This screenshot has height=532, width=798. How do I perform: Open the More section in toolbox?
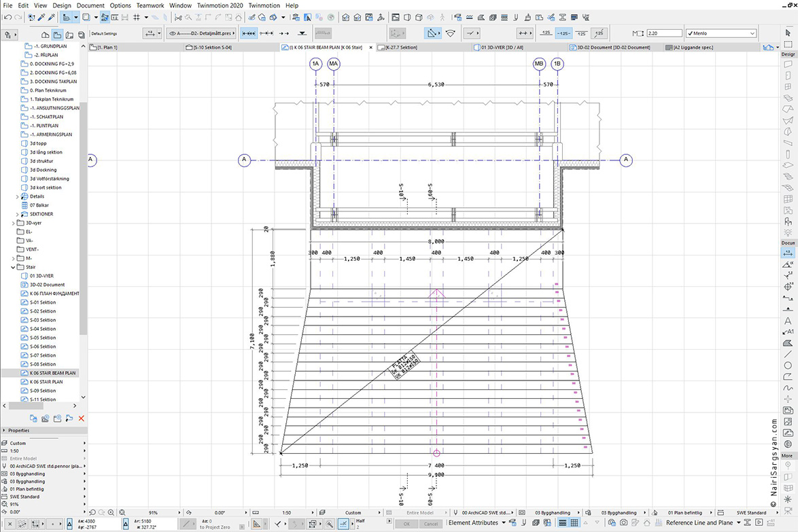(x=787, y=456)
